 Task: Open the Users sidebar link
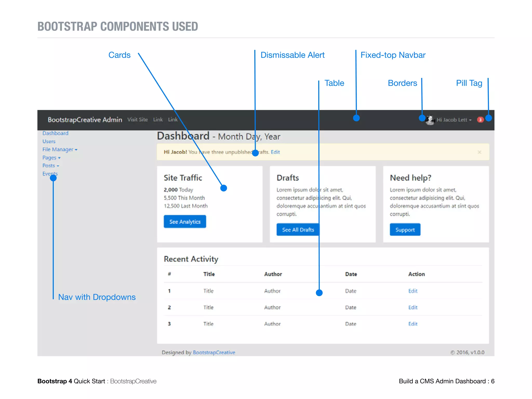coord(49,142)
